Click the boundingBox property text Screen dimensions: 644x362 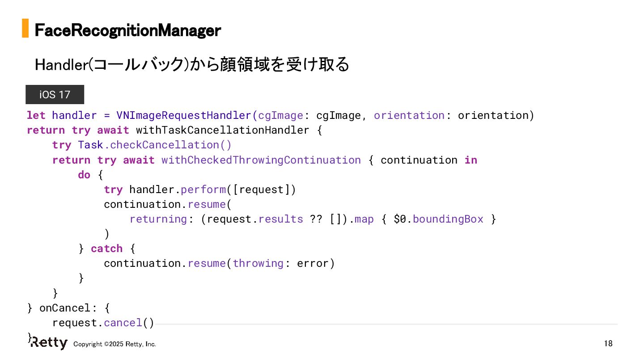(448, 219)
